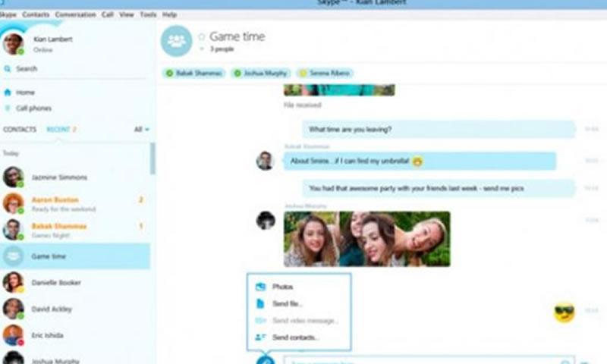
Task: Open the Conversation menu
Action: coord(75,14)
